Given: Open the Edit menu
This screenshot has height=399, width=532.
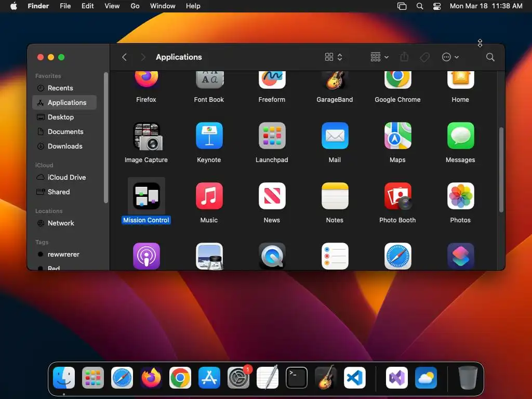Looking at the screenshot, I should 87,6.
